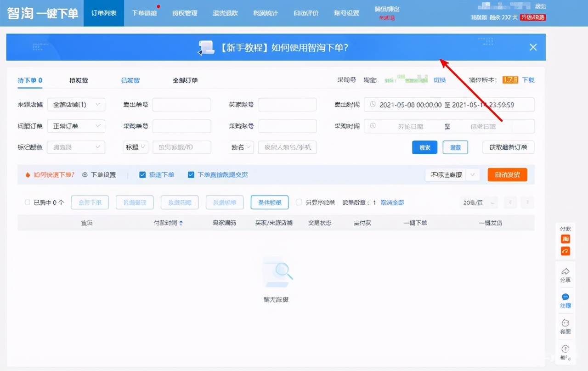Viewport: 588px width, 371px height.
Task: Click the orange phone contact icon
Action: pyautogui.click(x=565, y=251)
